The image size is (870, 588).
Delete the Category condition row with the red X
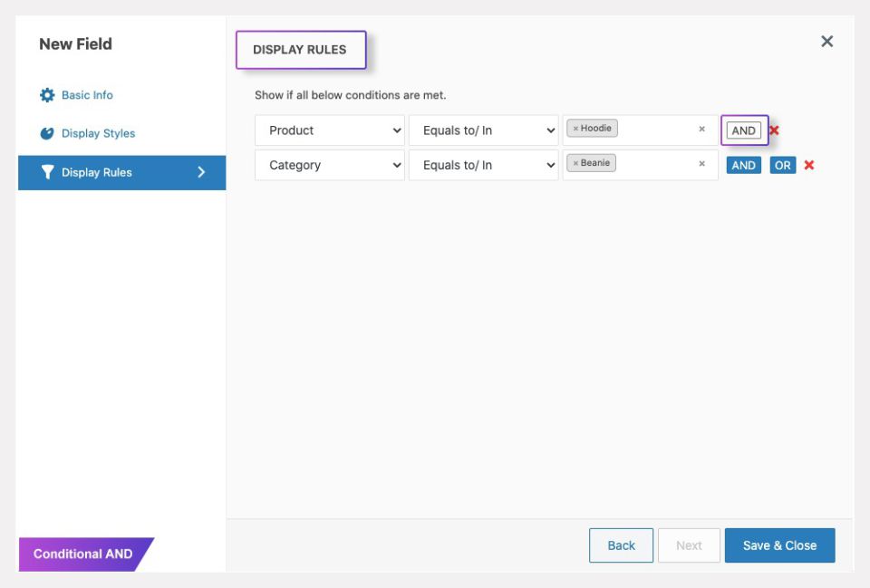pyautogui.click(x=809, y=165)
